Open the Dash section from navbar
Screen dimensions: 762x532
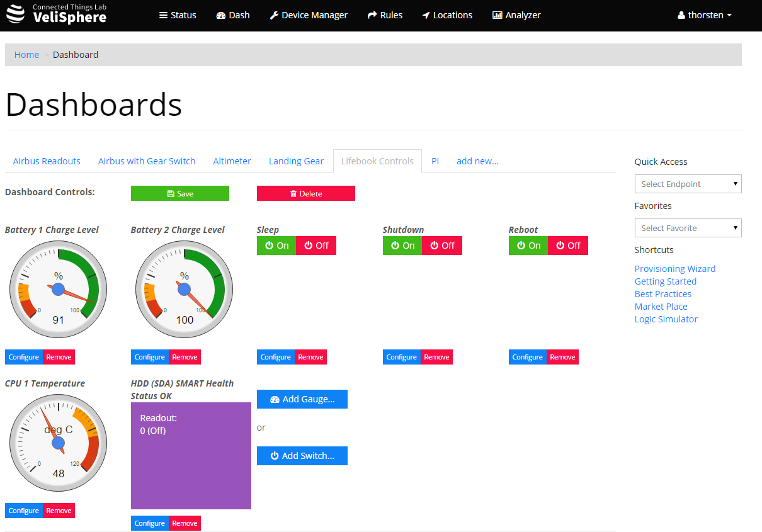(232, 15)
